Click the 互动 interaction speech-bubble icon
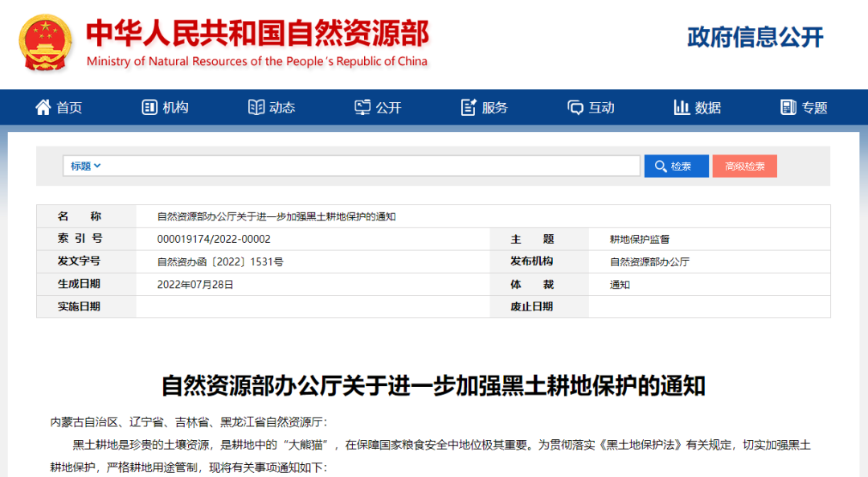 [x=574, y=107]
